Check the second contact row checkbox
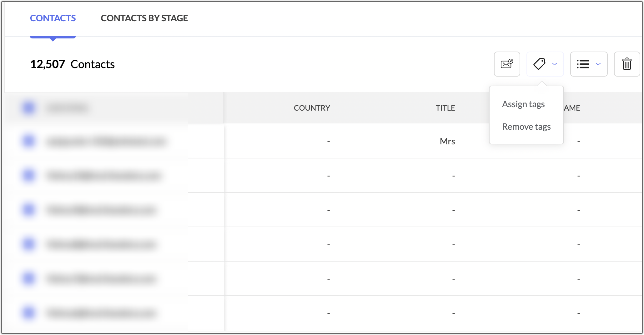The width and height of the screenshot is (644, 335). point(29,176)
